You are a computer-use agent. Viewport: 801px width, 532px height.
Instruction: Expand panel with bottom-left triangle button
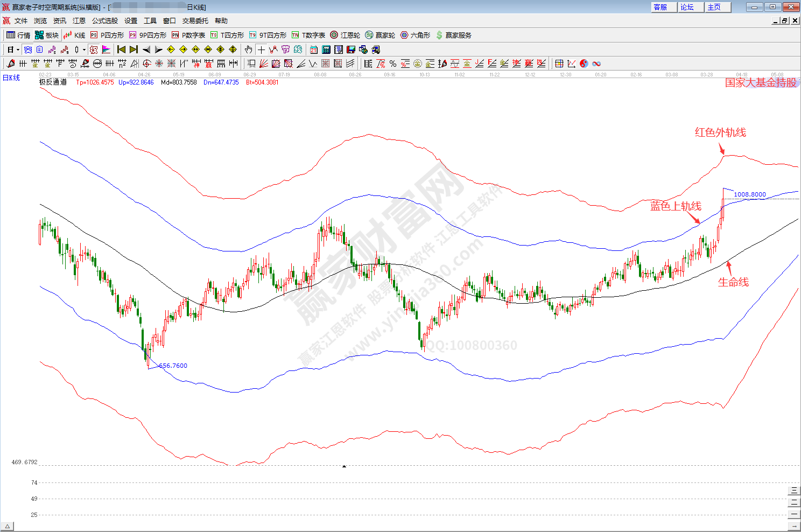click(7, 526)
